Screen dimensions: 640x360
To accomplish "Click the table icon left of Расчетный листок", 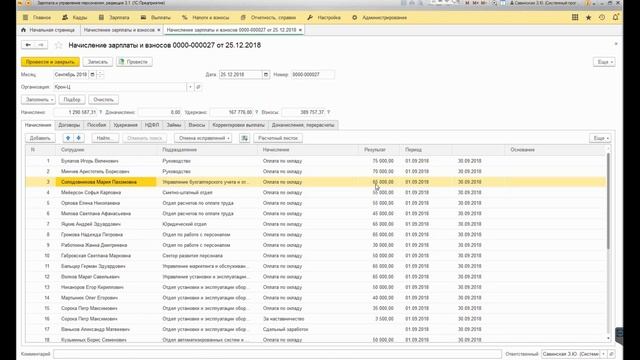I will [244, 138].
